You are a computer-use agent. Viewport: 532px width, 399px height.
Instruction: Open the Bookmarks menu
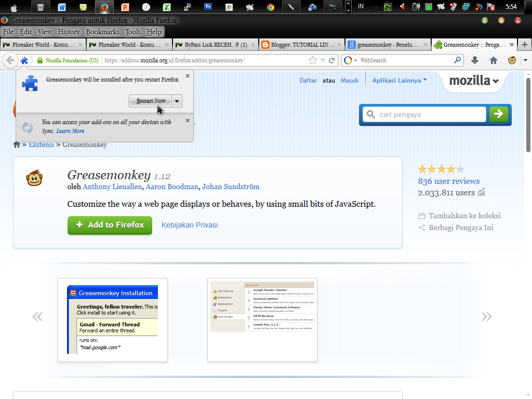pos(102,32)
